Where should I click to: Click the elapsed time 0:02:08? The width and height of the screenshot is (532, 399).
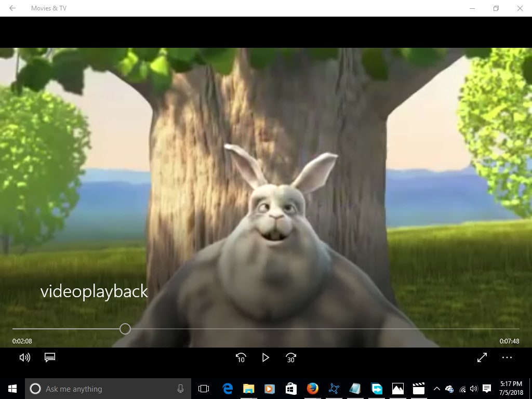(x=22, y=341)
